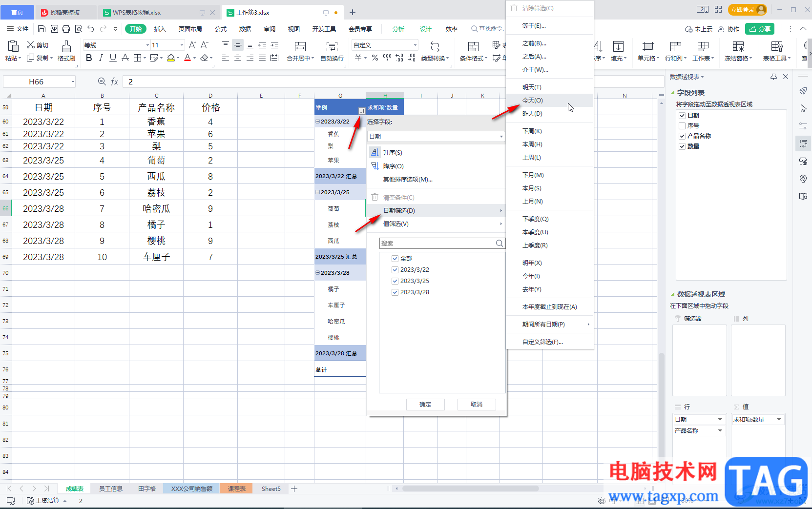Click the 立即登录 login button
Viewport: 812px width, 509px height.
point(747,10)
